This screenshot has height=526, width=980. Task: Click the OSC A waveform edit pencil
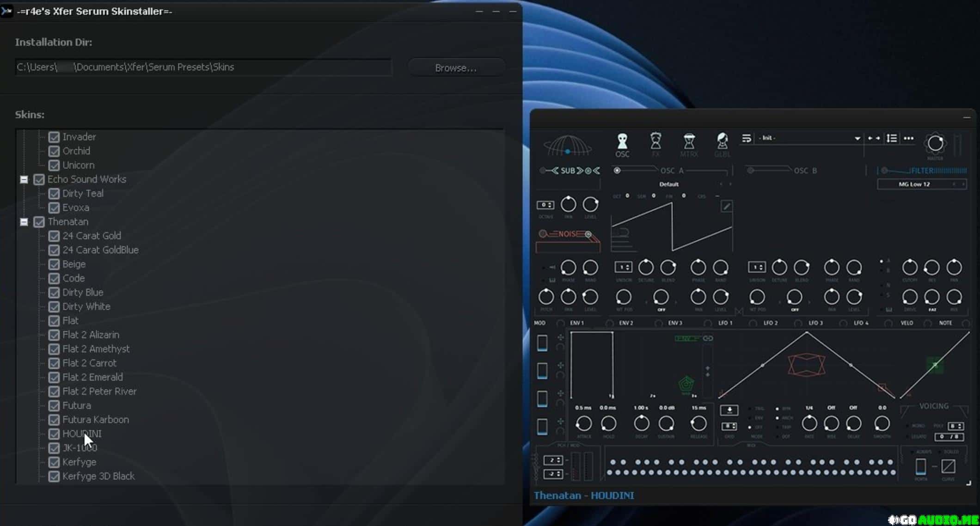[x=726, y=207]
